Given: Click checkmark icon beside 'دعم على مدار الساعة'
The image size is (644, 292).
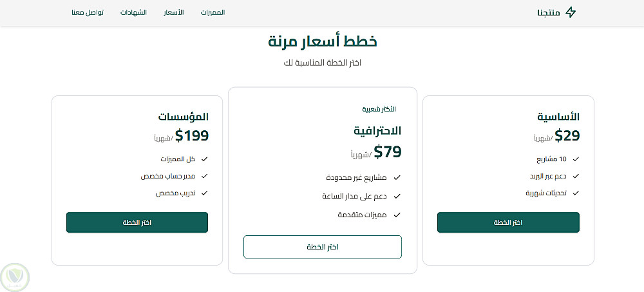Looking at the screenshot, I should coord(397,196).
